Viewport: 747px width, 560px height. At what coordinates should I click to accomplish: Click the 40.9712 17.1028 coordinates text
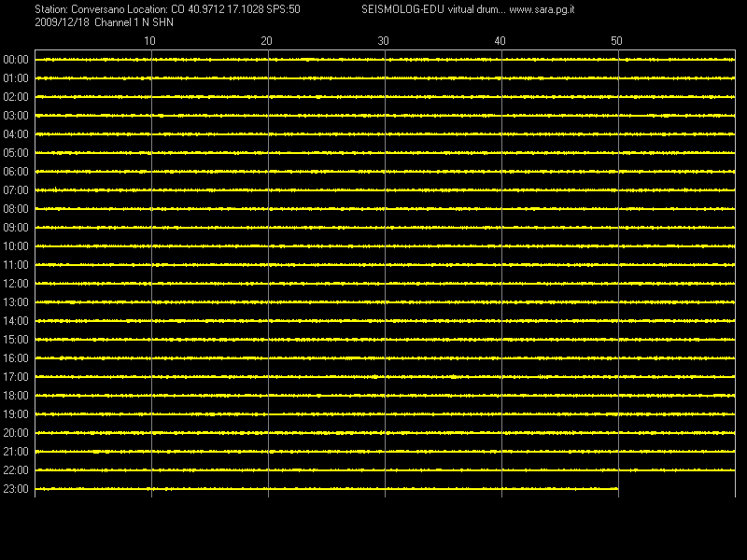pyautogui.click(x=225, y=9)
